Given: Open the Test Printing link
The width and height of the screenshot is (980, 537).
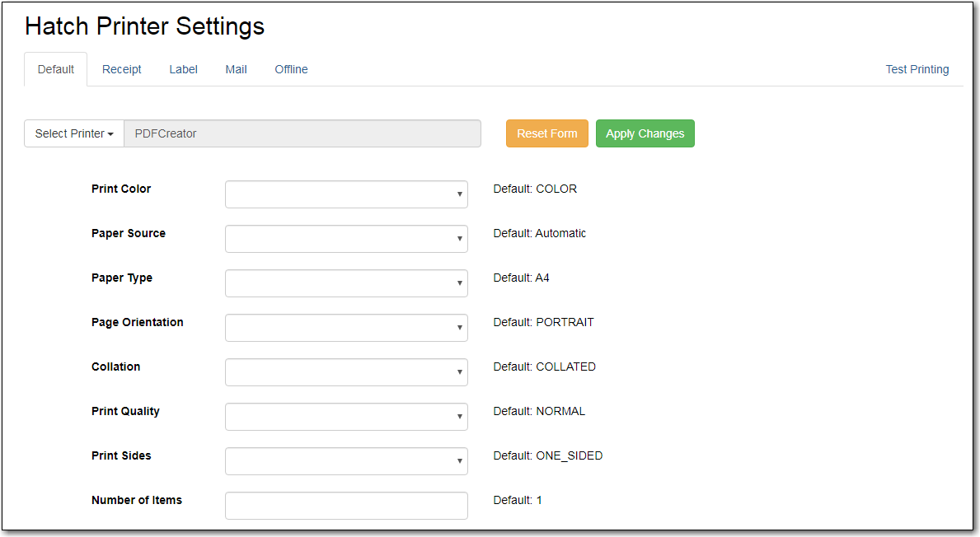Looking at the screenshot, I should [x=917, y=69].
